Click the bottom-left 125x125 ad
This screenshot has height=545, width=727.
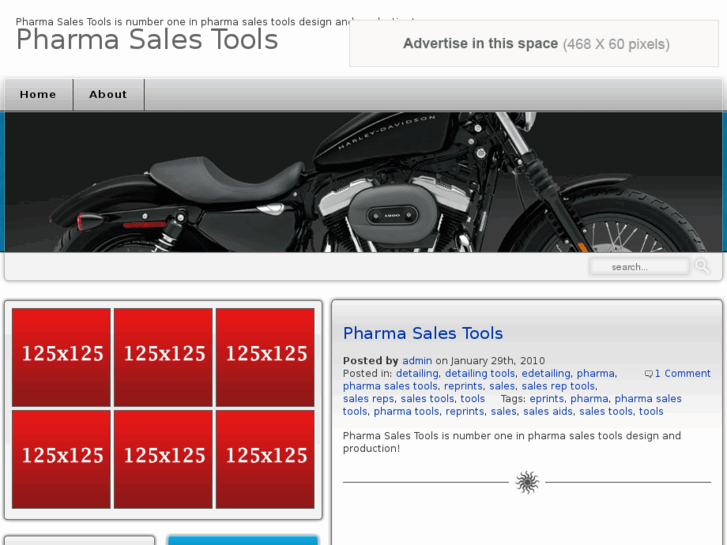(x=62, y=459)
